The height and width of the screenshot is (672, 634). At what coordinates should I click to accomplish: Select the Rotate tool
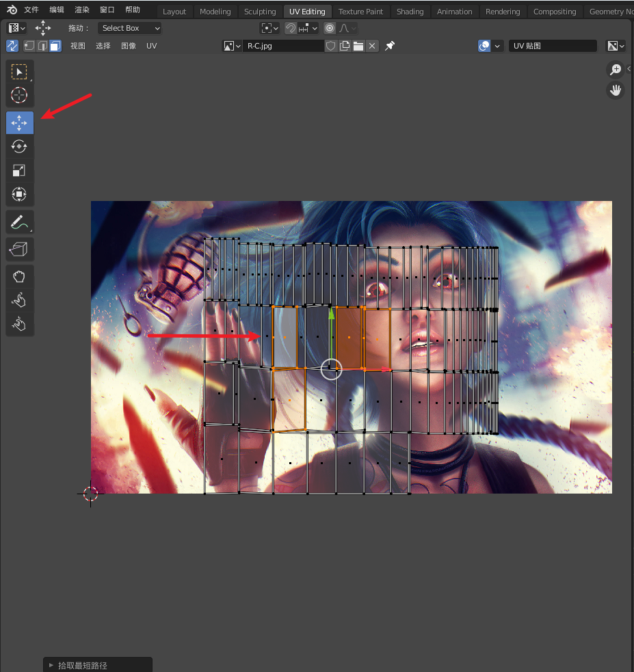click(x=19, y=146)
